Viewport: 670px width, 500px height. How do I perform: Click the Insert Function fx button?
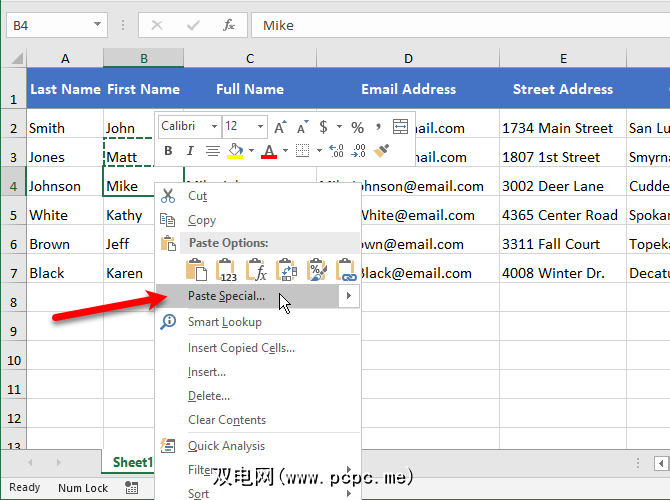click(x=229, y=25)
